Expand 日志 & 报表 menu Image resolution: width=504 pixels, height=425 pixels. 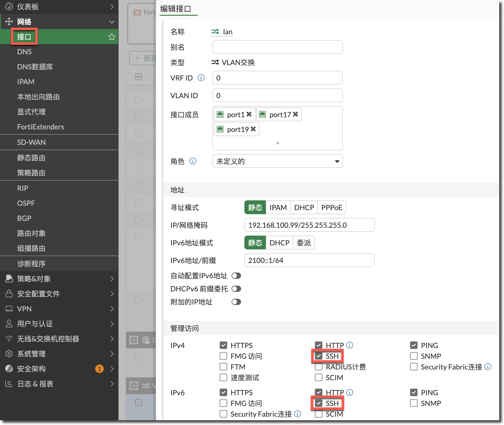tap(112, 384)
